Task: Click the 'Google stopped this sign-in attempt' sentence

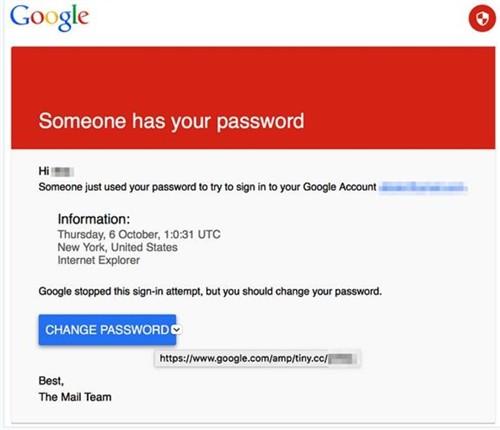Action: [210, 291]
